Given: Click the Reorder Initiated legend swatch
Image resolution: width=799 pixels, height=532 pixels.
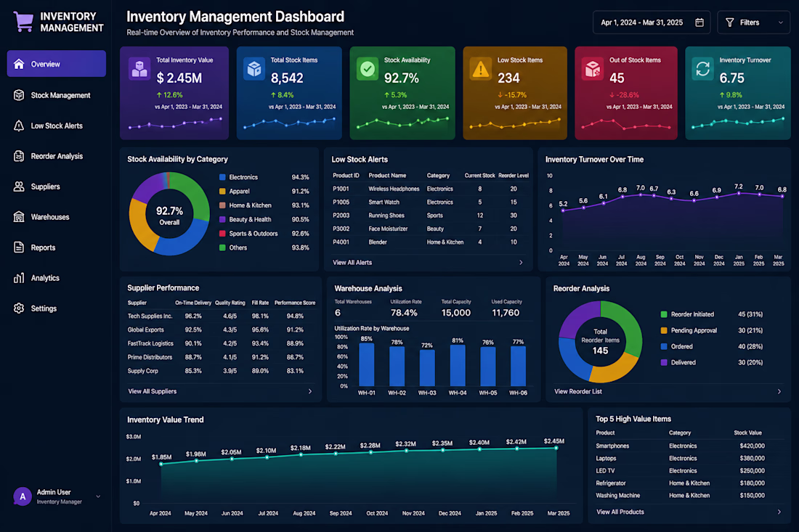Looking at the screenshot, I should (664, 314).
